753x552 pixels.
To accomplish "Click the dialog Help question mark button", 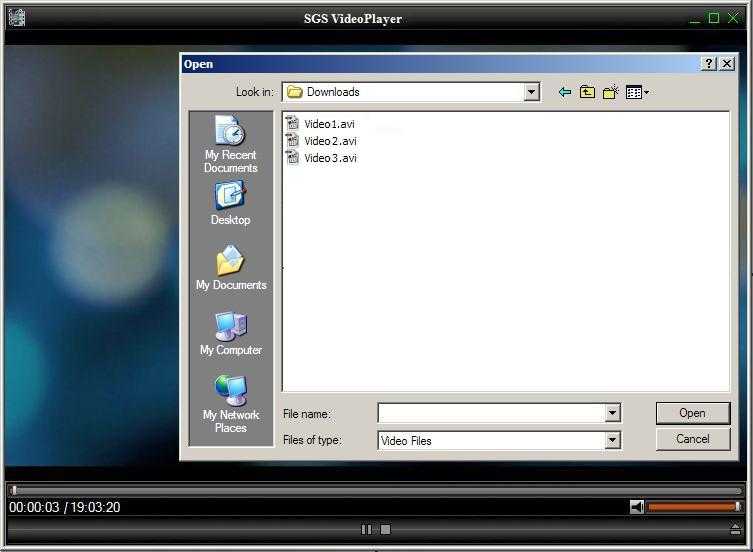I will 708,63.
